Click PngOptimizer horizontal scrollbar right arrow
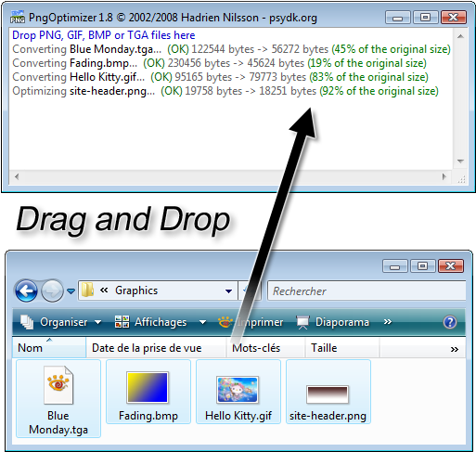476x452 pixels. point(444,176)
